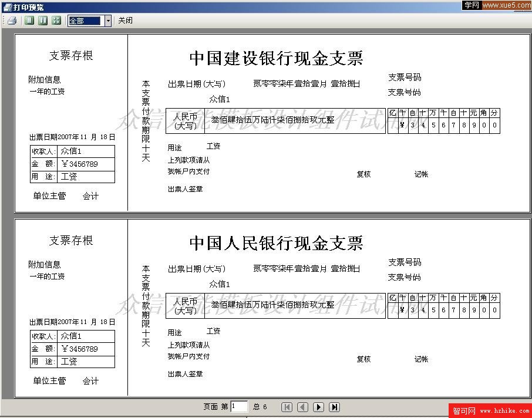
Task: Click the 打印预览 title bar icon
Action: (7, 7)
